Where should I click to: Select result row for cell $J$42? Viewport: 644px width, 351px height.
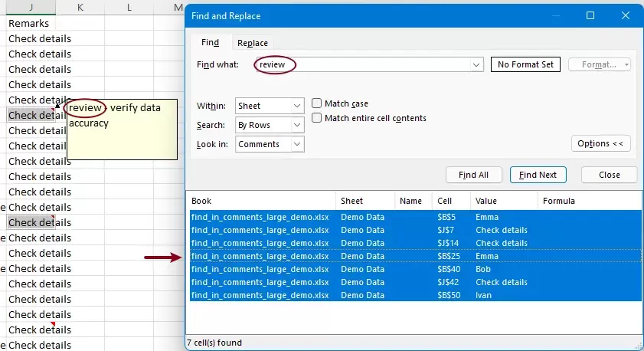pyautogui.click(x=415, y=282)
